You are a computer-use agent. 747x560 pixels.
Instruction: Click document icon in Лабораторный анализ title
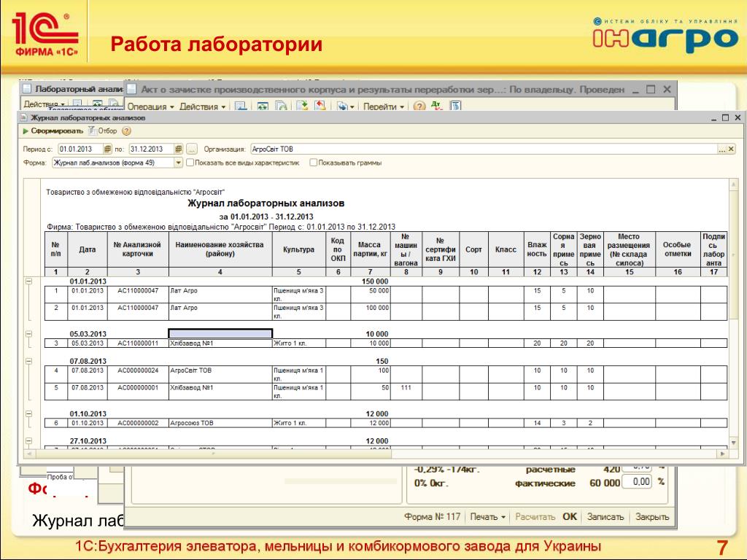[27, 88]
